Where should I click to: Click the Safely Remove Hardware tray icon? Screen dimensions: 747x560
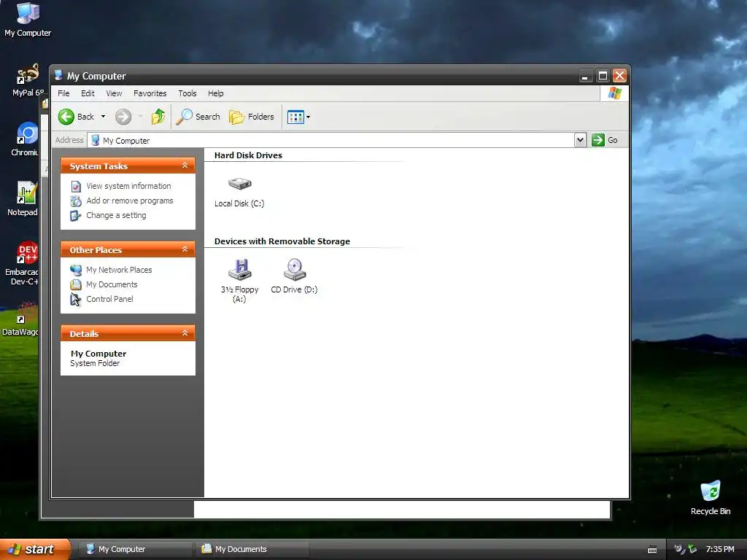click(x=692, y=549)
